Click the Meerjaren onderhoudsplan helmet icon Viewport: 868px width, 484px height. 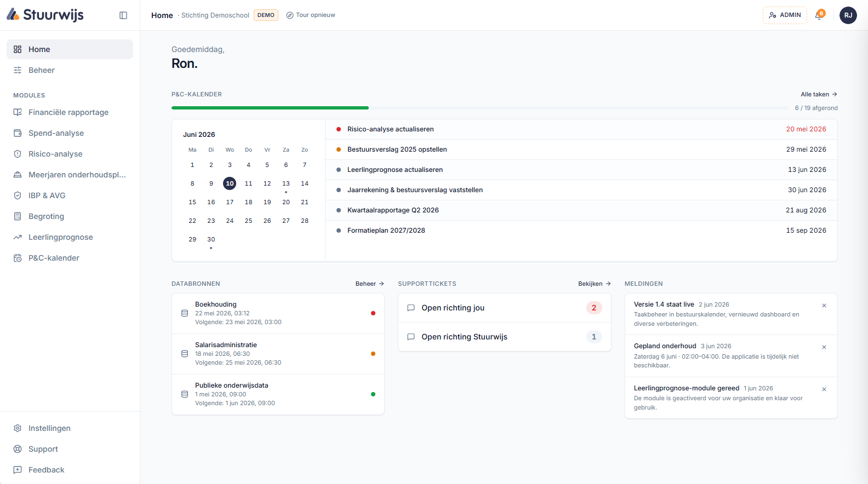(x=18, y=175)
